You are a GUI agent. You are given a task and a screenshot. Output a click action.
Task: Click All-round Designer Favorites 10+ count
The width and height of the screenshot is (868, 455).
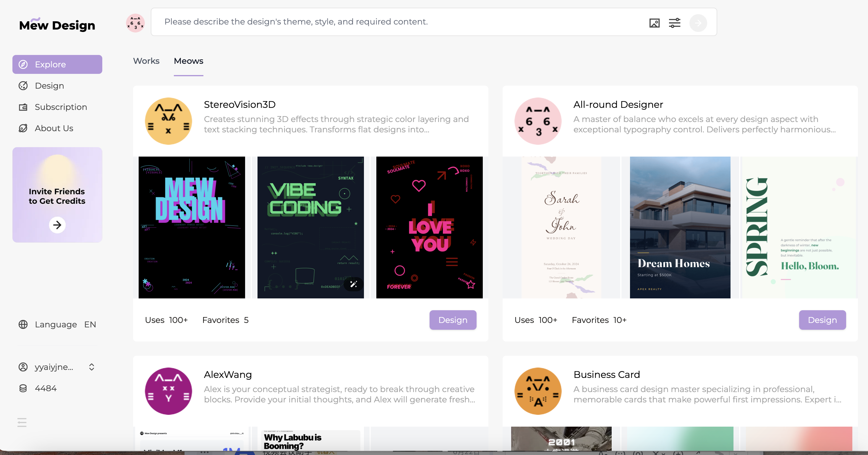599,320
